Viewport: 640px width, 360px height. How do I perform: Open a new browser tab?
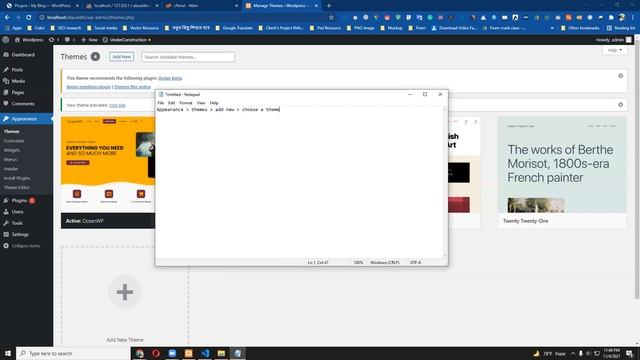click(x=329, y=6)
